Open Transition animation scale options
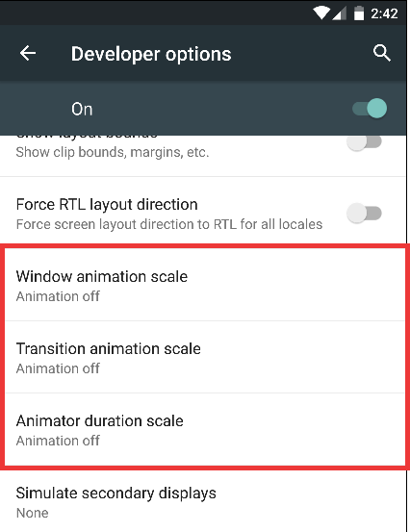 tap(205, 357)
